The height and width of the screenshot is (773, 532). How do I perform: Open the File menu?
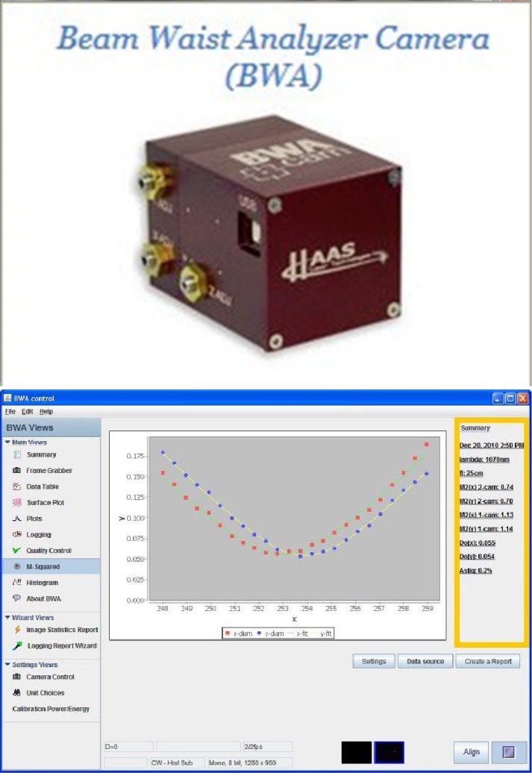point(10,411)
